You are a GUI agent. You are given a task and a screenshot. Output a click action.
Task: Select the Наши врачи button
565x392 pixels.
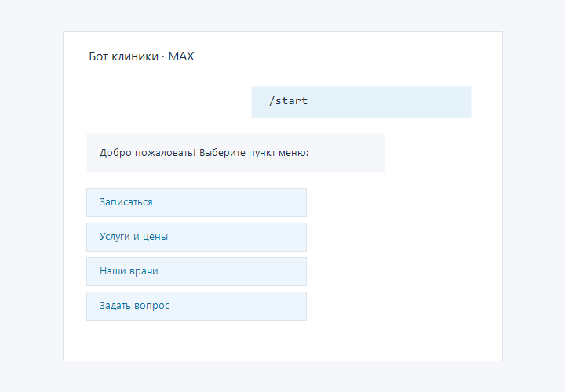[196, 272]
